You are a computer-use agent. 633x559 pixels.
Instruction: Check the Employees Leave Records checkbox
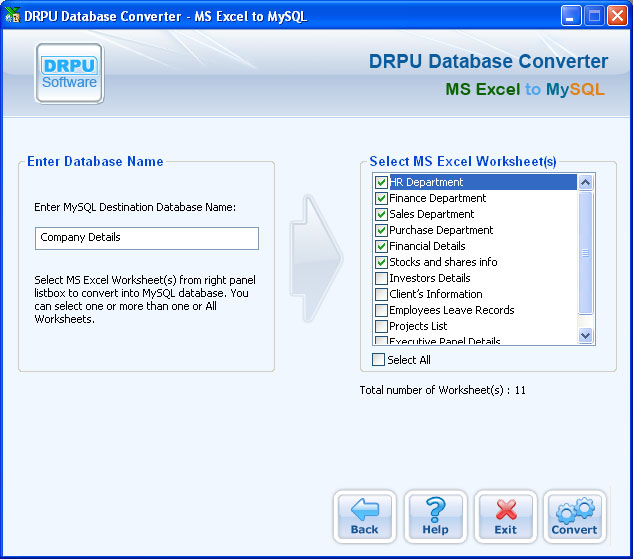(x=381, y=310)
